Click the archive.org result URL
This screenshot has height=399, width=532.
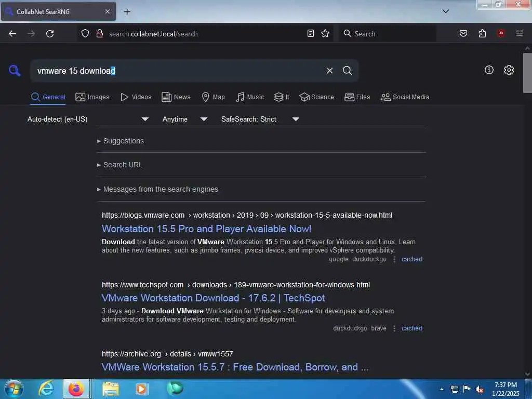167,354
